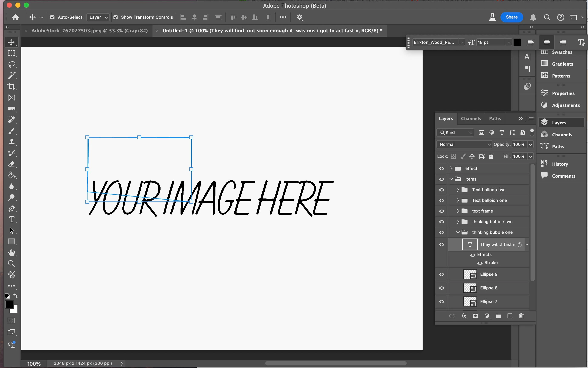
Task: Open the AdobeStock_767027503.jpeg document tab
Action: (x=89, y=31)
